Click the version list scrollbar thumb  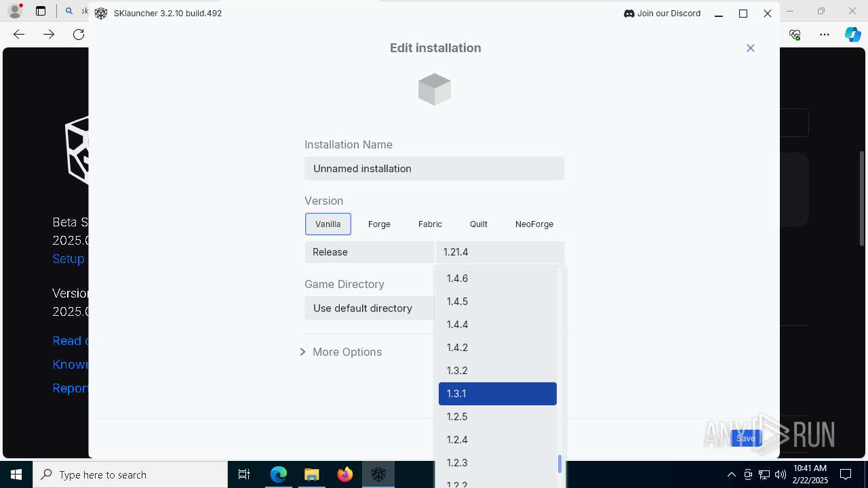(560, 464)
